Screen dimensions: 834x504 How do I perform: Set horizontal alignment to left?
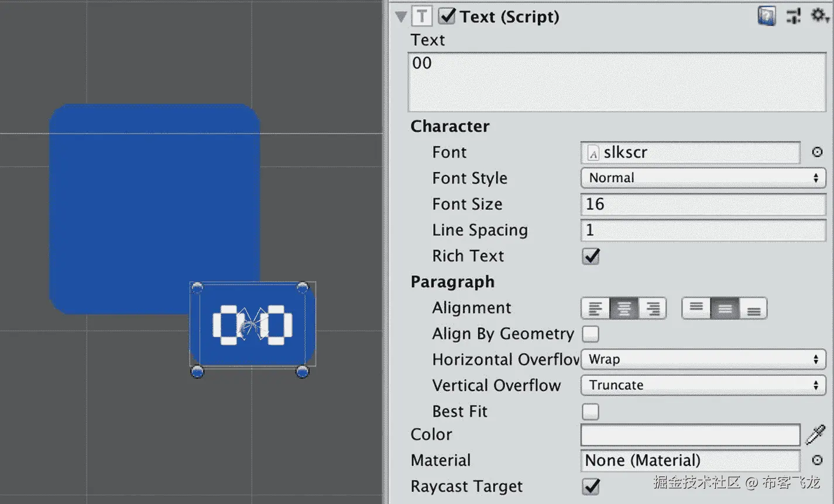[x=595, y=308]
